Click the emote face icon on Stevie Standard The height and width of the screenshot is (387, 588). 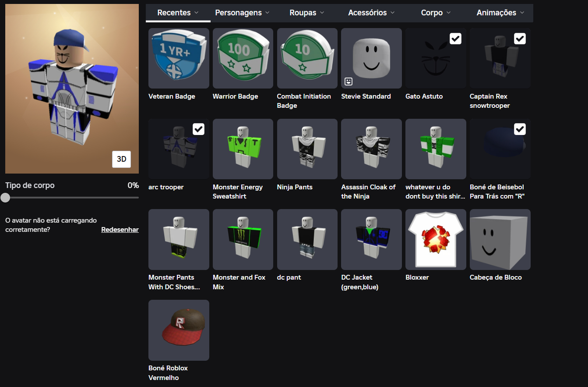click(349, 81)
